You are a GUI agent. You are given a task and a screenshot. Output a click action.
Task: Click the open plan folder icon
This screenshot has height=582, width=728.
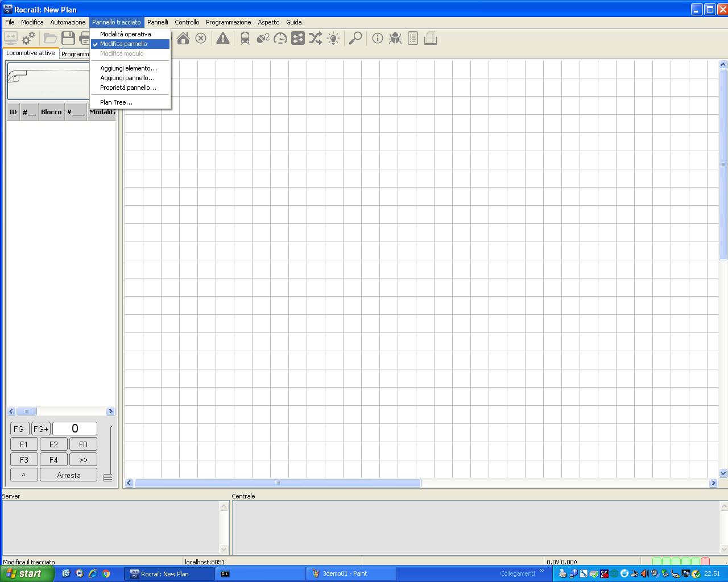point(50,38)
